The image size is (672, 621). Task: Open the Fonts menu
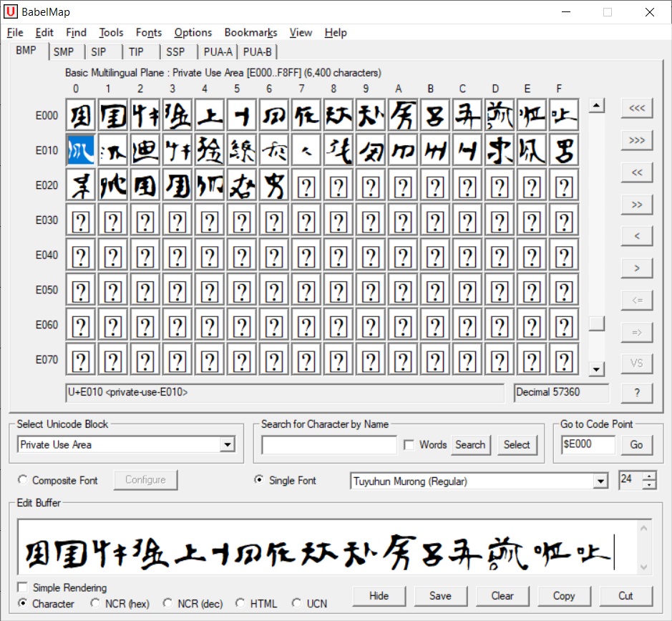(x=149, y=33)
